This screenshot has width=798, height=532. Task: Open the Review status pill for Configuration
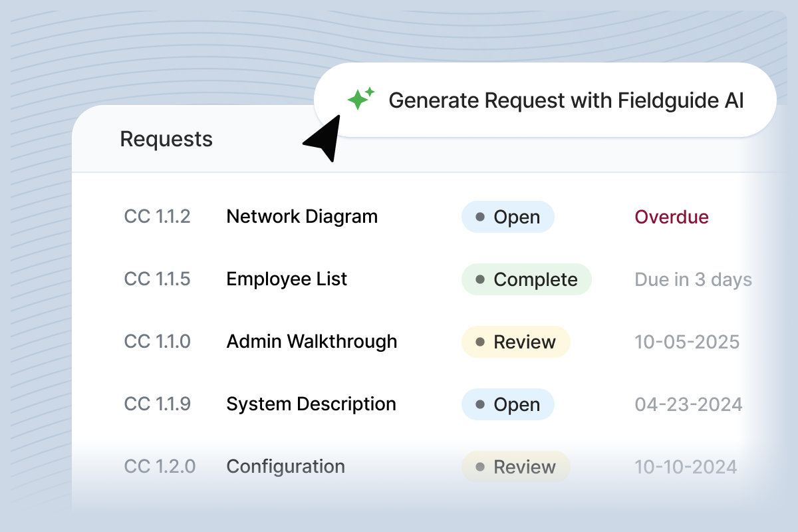pyautogui.click(x=515, y=467)
